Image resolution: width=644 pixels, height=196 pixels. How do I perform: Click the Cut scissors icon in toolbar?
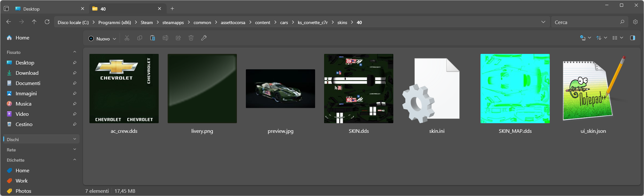click(x=127, y=38)
